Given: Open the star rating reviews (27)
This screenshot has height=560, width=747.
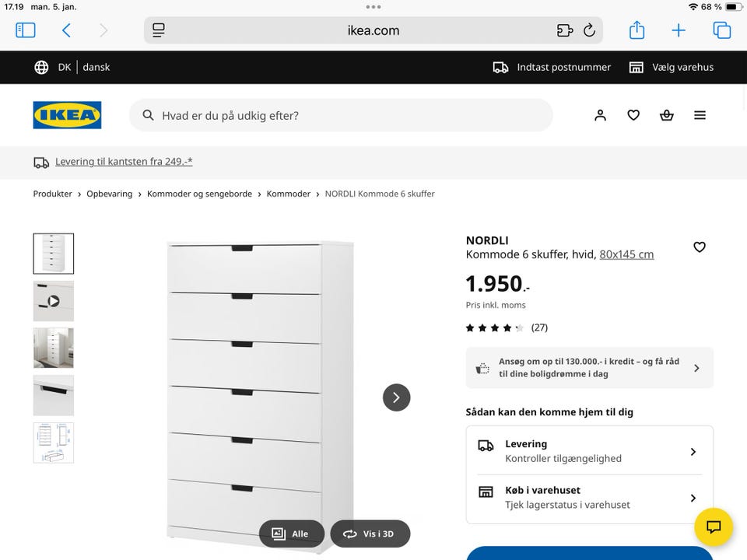Looking at the screenshot, I should point(507,327).
